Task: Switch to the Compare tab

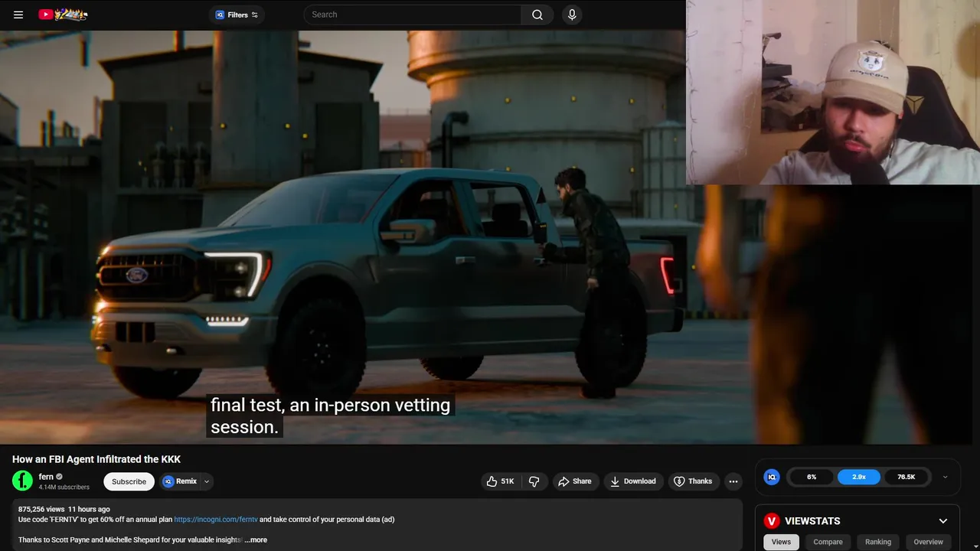Action: click(828, 542)
